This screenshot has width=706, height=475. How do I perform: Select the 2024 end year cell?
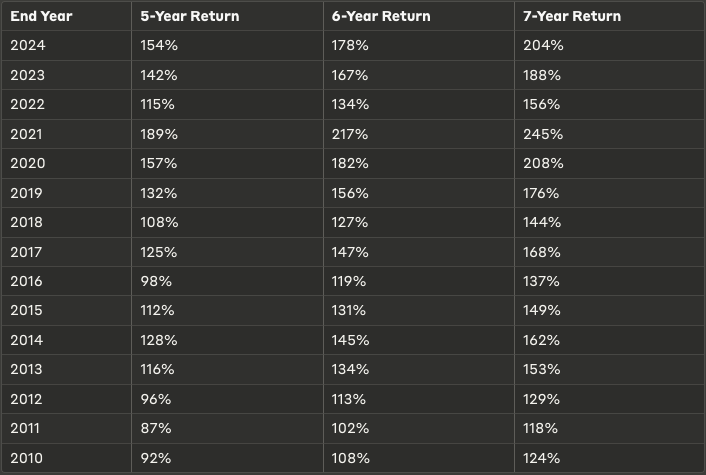click(28, 45)
